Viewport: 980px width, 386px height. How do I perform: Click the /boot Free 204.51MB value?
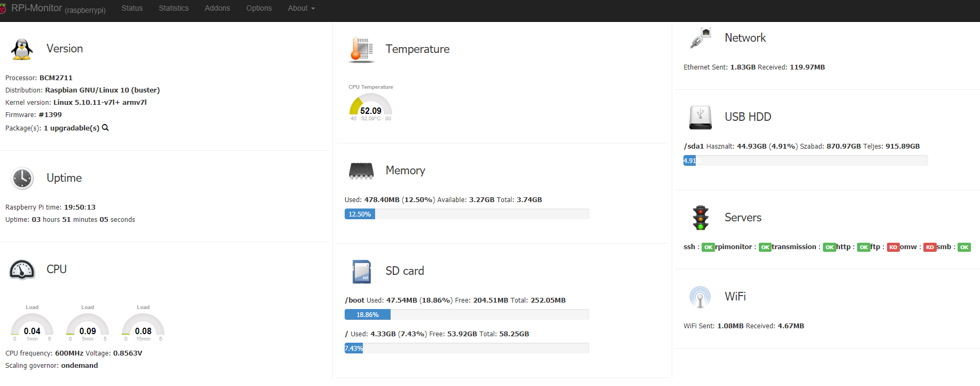point(491,300)
